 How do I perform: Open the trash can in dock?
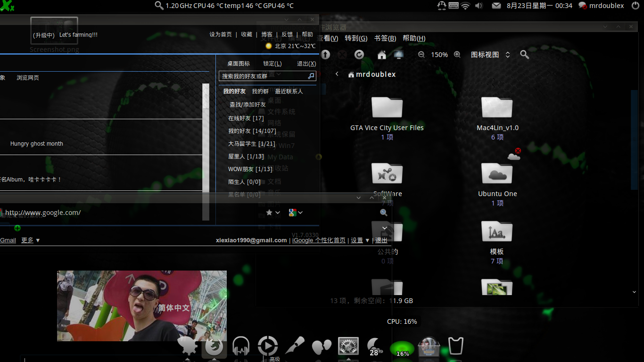tap(455, 347)
